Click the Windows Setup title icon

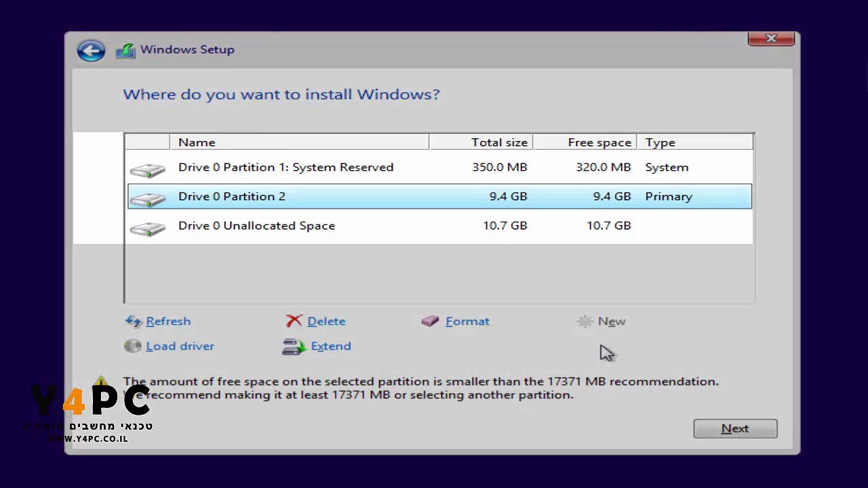point(125,51)
